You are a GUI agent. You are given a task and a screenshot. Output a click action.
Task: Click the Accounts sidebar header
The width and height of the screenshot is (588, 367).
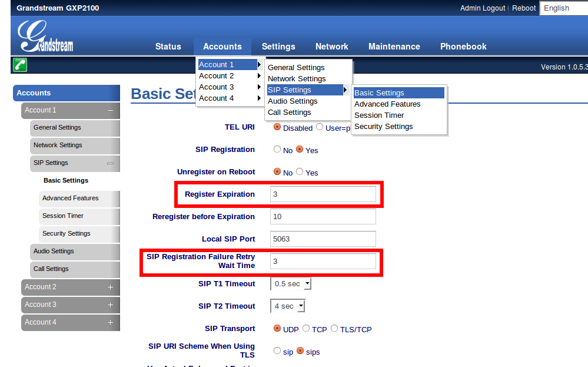click(67, 93)
